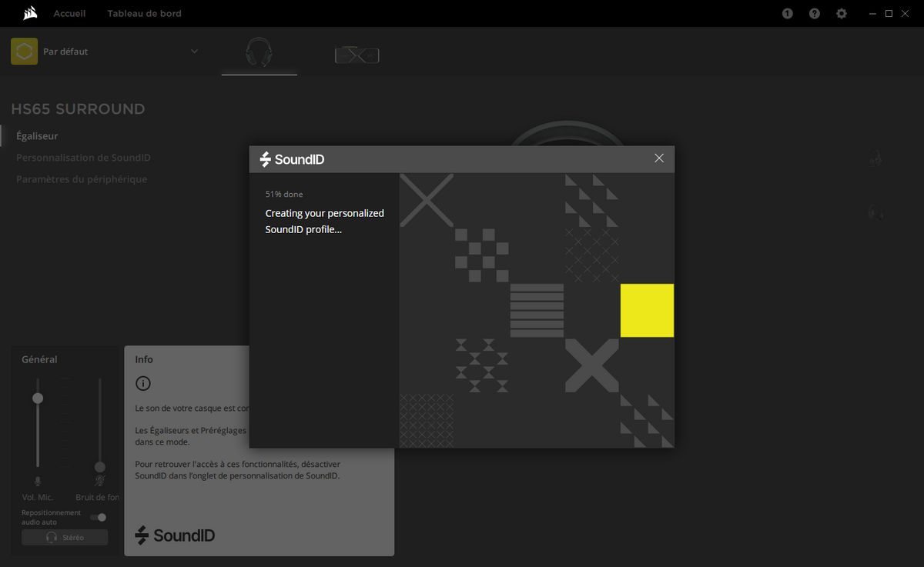
Task: Select the graphics card device tab
Action: [357, 55]
